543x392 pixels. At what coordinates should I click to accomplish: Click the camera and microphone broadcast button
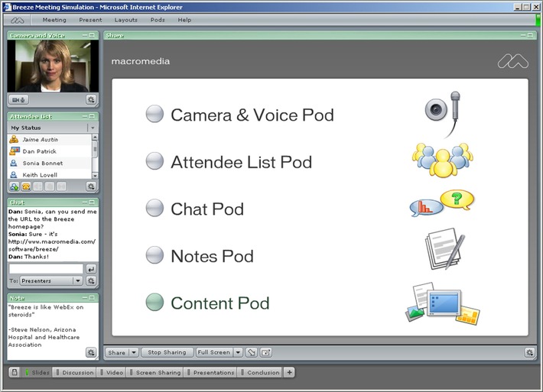click(x=18, y=99)
